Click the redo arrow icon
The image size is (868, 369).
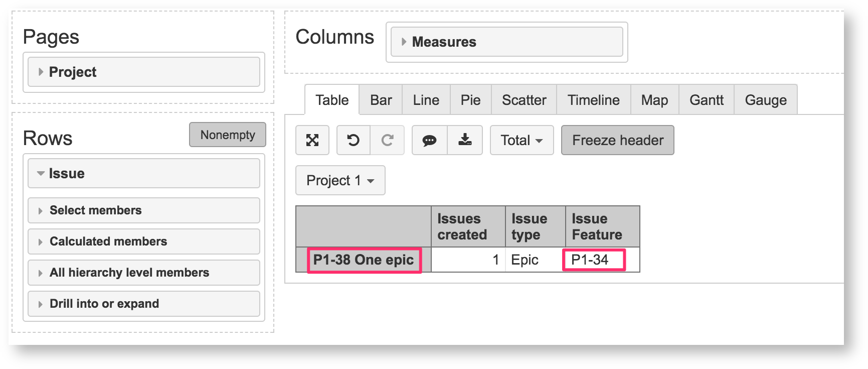(387, 140)
